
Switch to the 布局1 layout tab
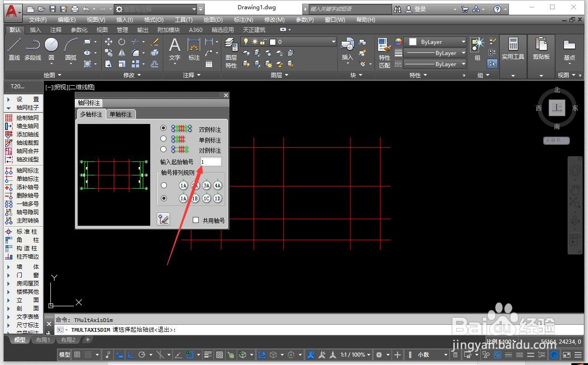[43, 340]
